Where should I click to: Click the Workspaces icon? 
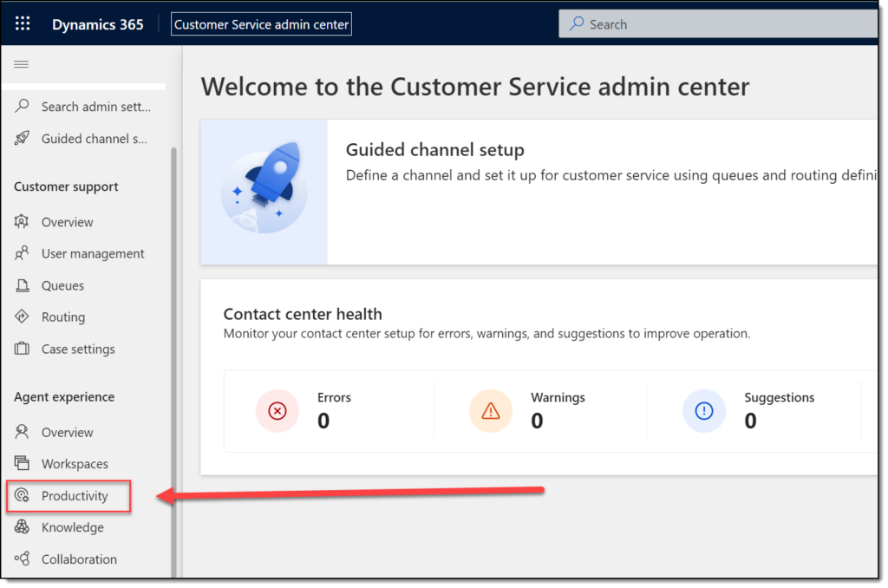click(22, 463)
